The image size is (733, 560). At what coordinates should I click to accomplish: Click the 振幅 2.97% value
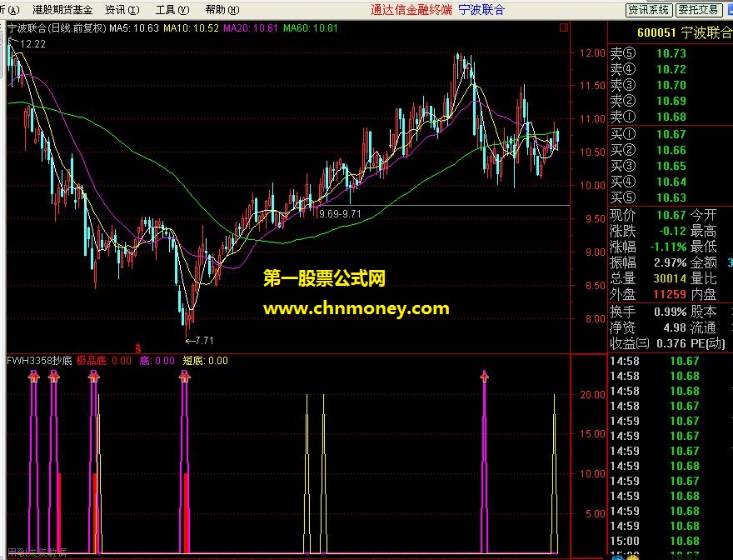coord(670,262)
